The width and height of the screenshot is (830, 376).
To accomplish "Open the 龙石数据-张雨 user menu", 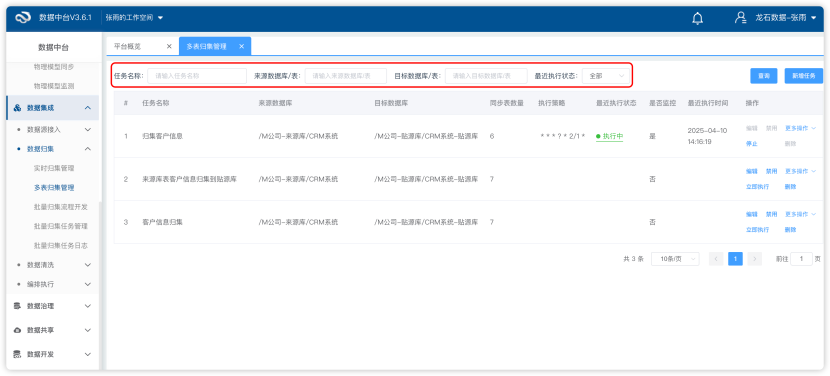I will (x=786, y=18).
